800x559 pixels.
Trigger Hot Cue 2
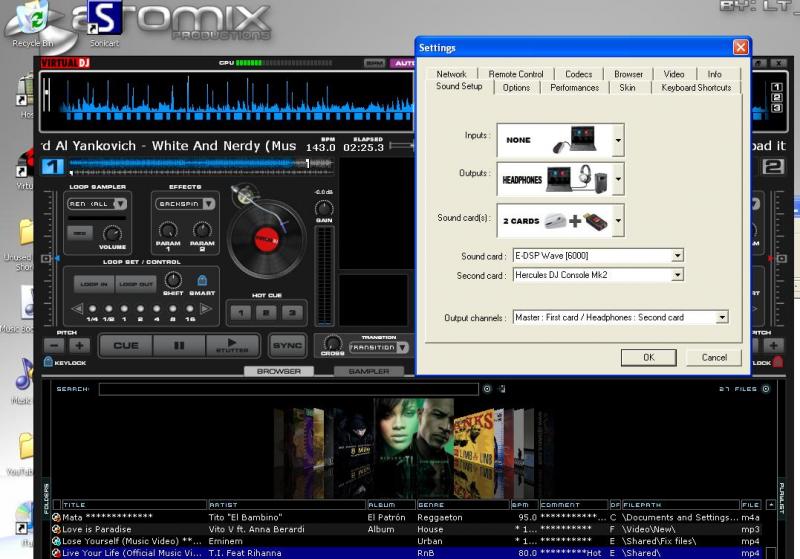tap(266, 312)
